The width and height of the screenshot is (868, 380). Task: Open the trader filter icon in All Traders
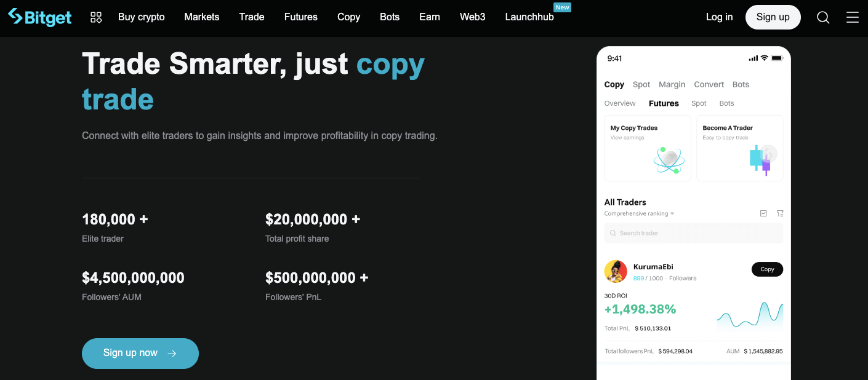780,213
